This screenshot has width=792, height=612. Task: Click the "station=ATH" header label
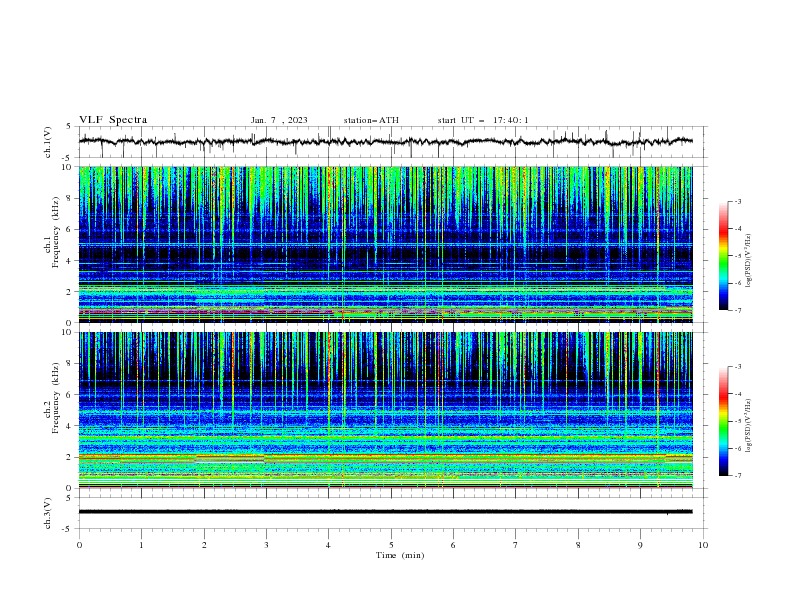(x=371, y=120)
